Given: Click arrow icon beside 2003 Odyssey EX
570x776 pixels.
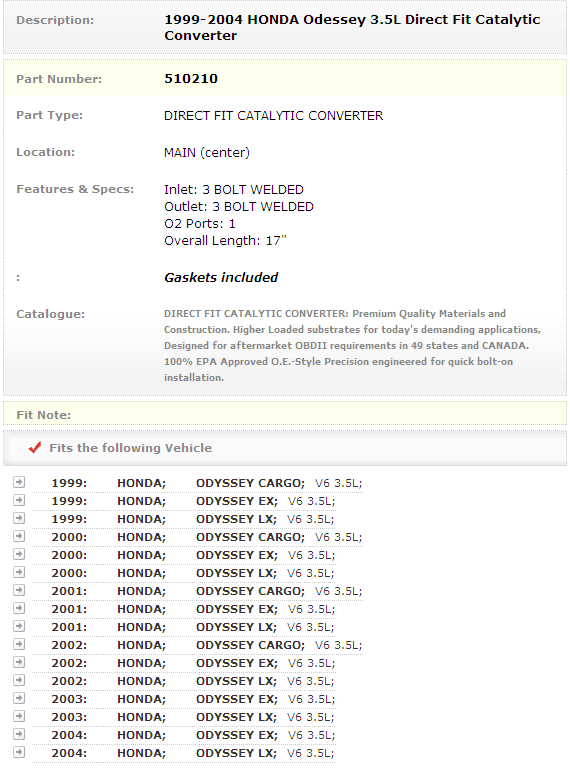Looking at the screenshot, I should (19, 698).
